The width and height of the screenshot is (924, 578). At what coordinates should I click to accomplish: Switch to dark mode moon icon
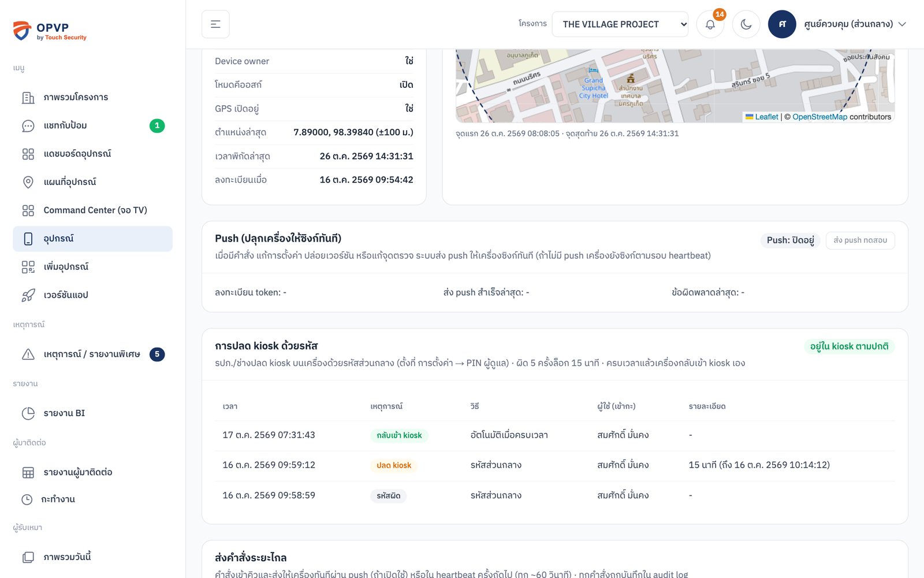click(746, 24)
